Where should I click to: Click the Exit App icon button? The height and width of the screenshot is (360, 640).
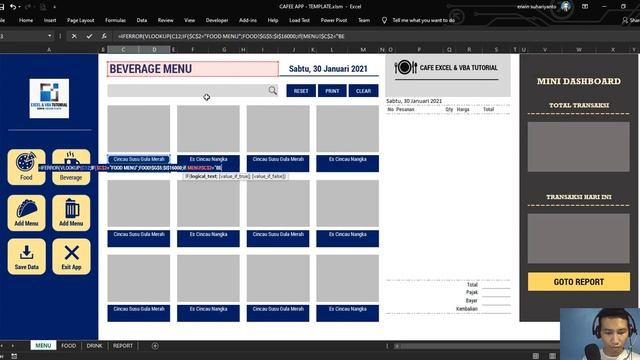(x=71, y=257)
